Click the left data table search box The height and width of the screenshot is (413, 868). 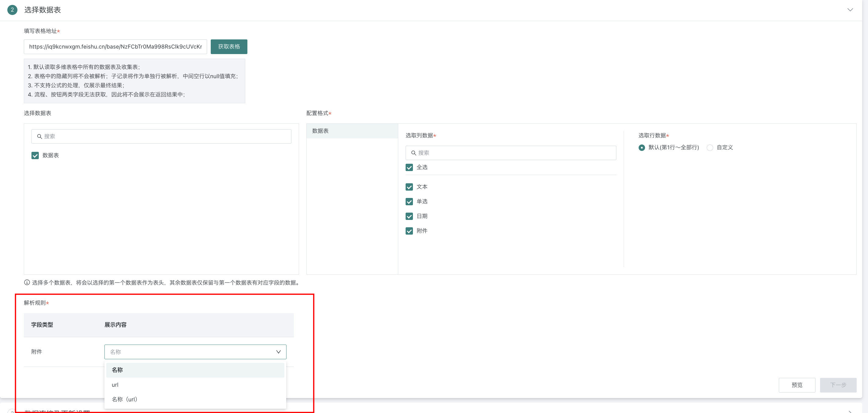click(x=161, y=136)
